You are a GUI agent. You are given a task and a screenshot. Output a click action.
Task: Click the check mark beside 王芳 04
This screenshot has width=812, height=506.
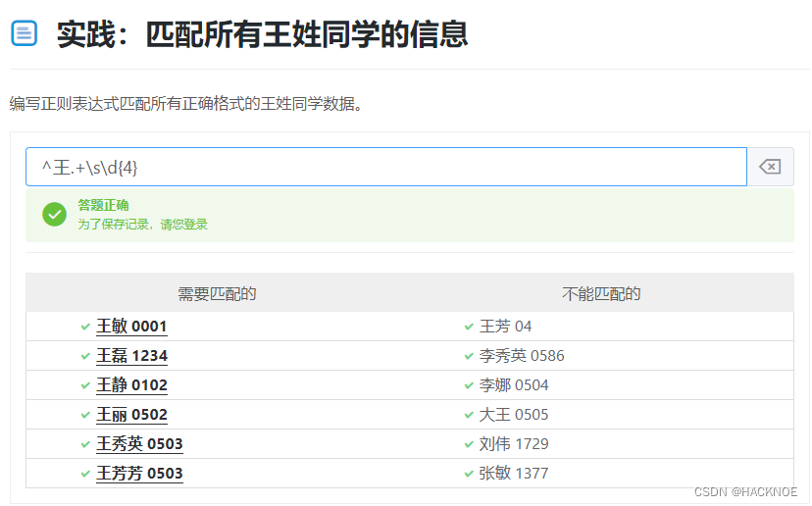(469, 327)
